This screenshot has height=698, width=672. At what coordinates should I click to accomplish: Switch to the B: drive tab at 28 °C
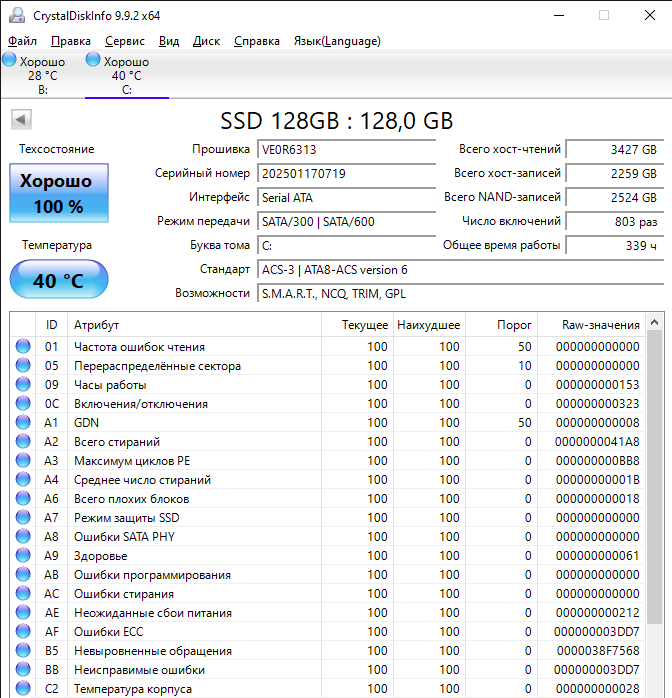point(42,74)
